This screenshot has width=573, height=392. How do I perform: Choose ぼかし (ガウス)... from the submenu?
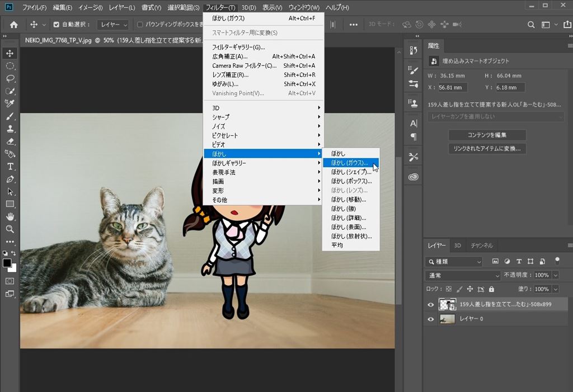pyautogui.click(x=350, y=163)
